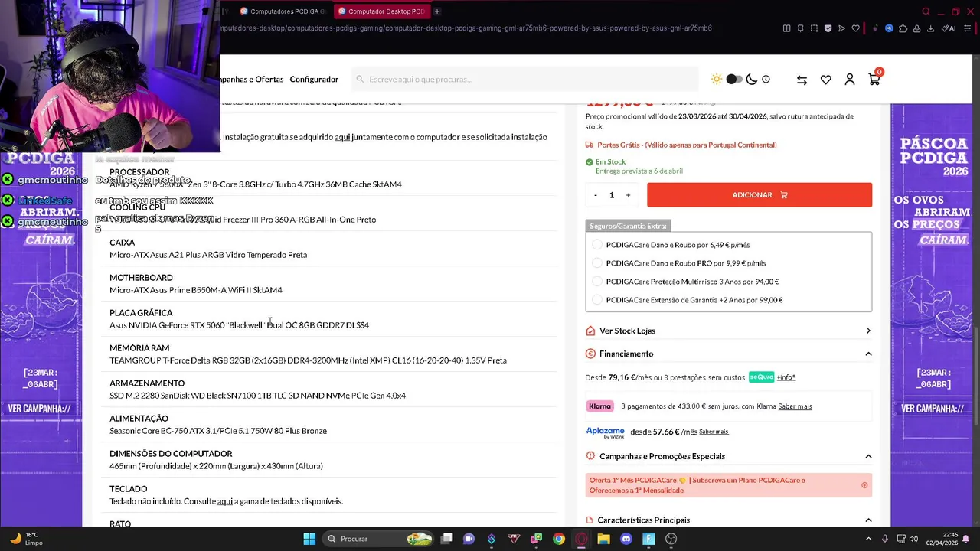Click the page vertical scrollbar
Image resolution: width=980 pixels, height=551 pixels.
coord(976,377)
